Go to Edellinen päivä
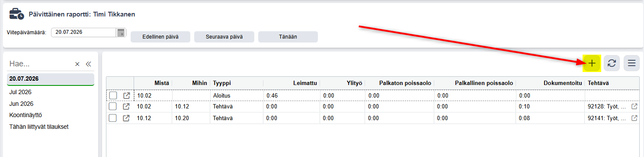 [x=160, y=37]
